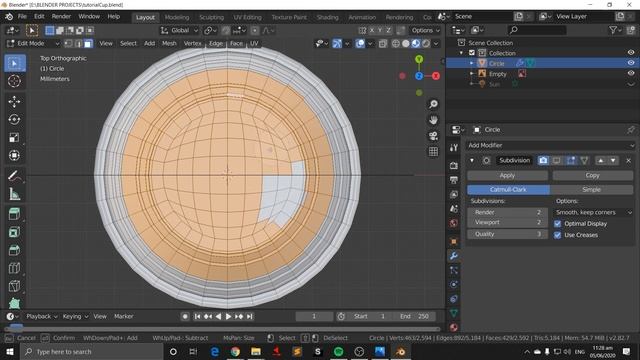Open the Output properties tab icon
This screenshot has height=360, width=640.
tap(453, 180)
